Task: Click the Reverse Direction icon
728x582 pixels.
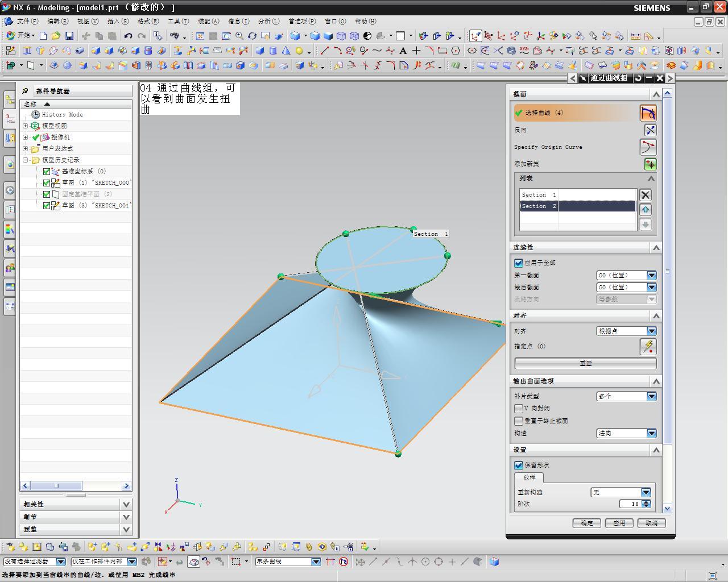Action: click(650, 130)
